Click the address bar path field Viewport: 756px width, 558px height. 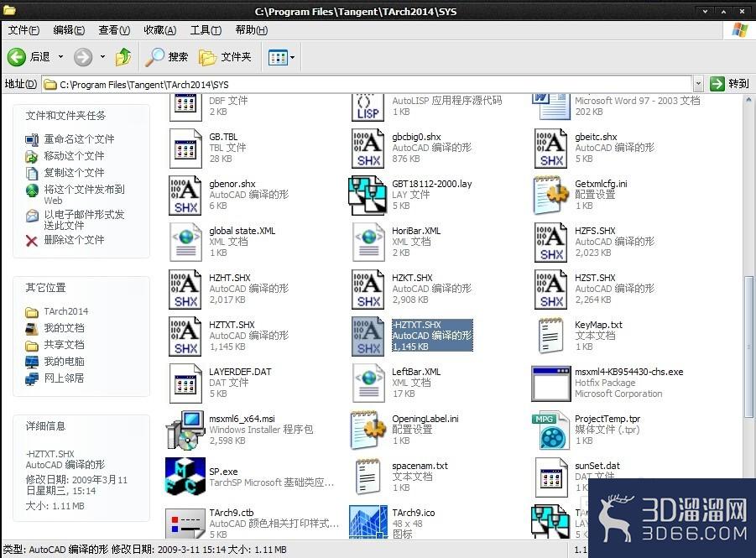[368, 85]
